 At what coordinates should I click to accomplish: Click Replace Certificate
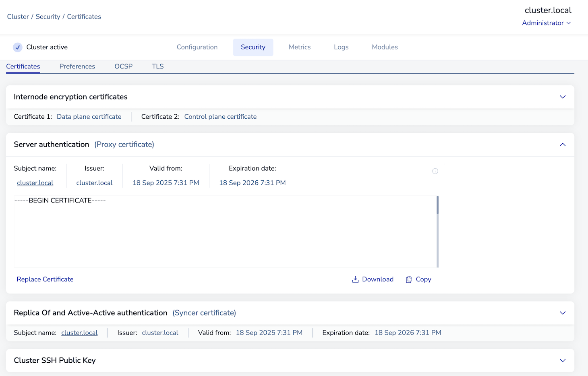[45, 279]
